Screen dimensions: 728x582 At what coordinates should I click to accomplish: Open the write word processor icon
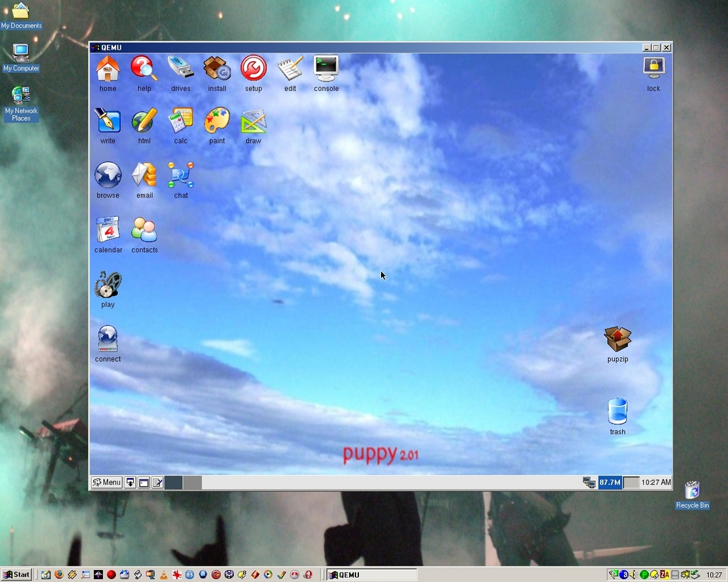pos(108,126)
